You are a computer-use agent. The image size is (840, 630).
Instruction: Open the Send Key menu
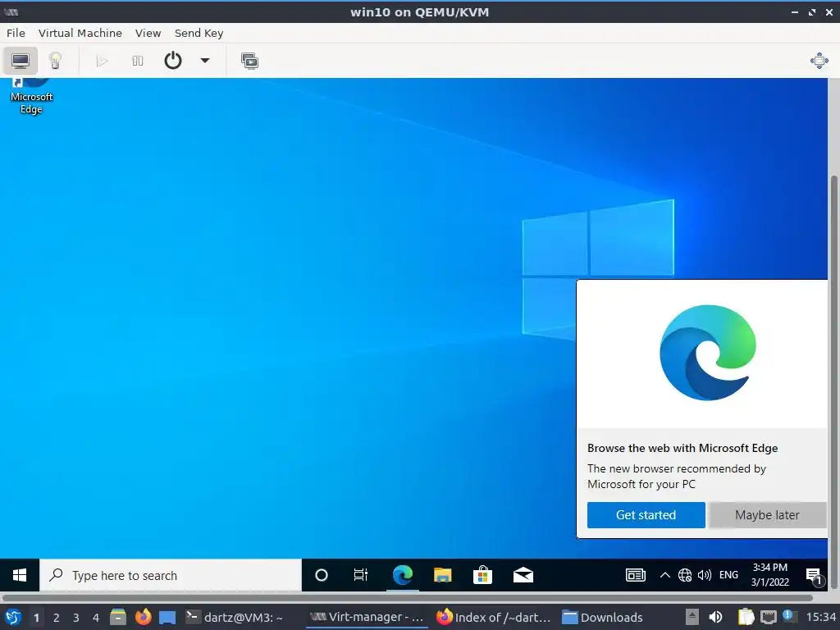coord(199,33)
